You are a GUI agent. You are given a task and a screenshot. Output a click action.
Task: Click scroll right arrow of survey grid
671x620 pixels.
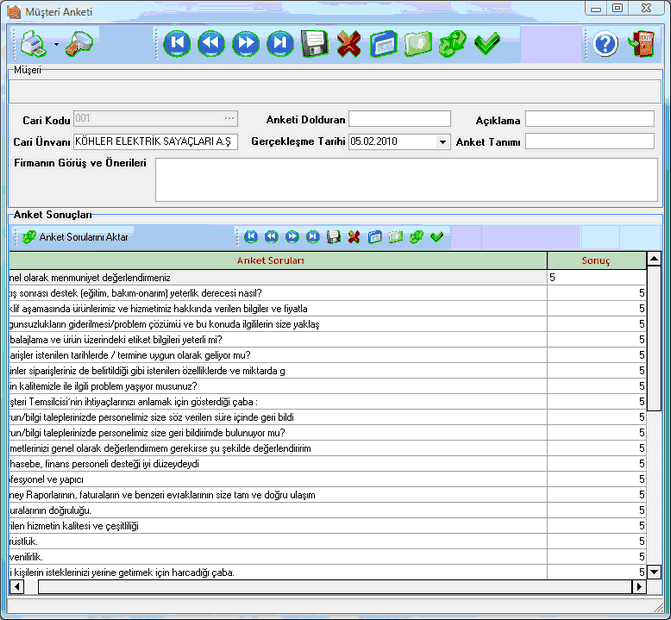click(639, 587)
